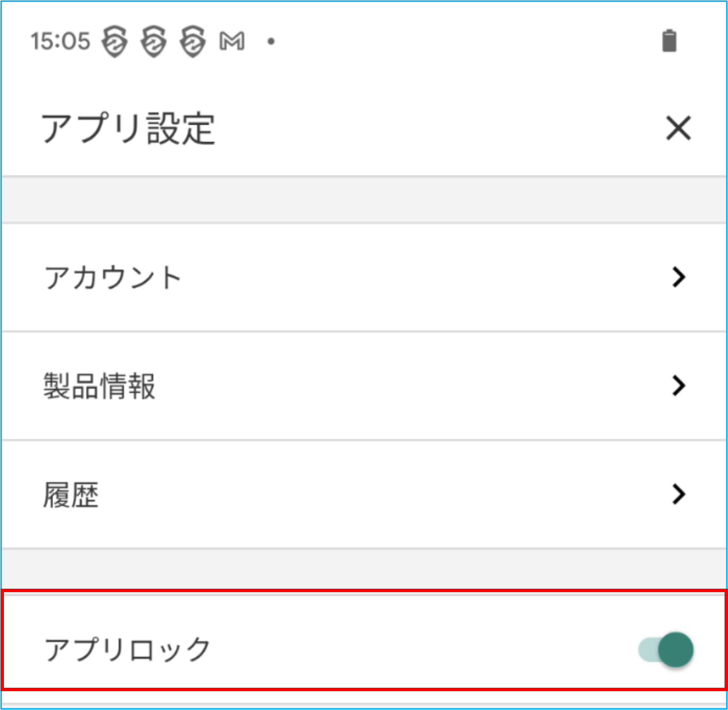728x710 pixels.
Task: Tap the notification overflow dot
Action: pos(271,42)
